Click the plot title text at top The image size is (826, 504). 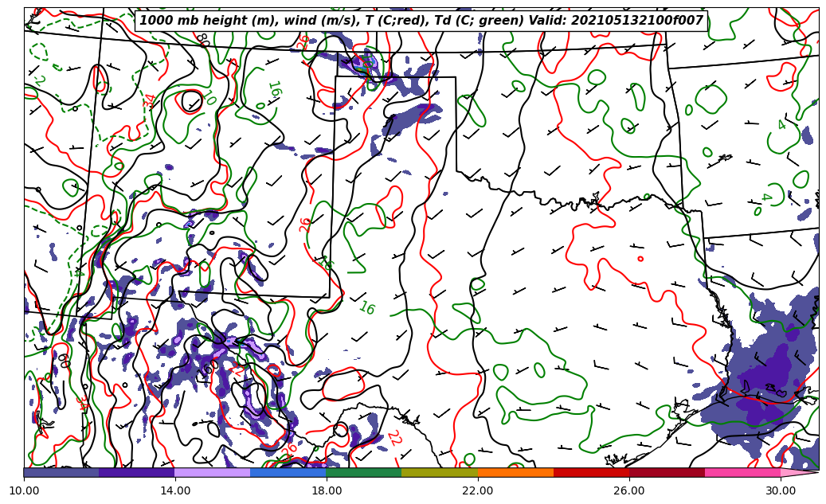coord(421,21)
